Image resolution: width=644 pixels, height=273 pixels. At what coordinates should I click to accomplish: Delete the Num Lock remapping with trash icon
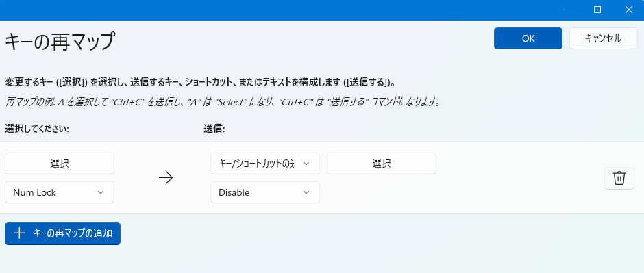click(x=619, y=179)
